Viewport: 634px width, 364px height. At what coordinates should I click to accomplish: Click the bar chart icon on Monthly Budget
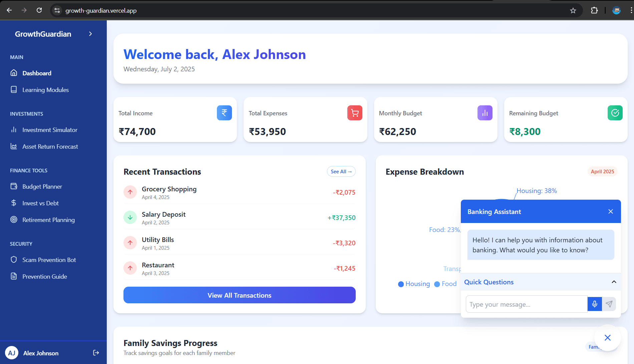(x=485, y=113)
